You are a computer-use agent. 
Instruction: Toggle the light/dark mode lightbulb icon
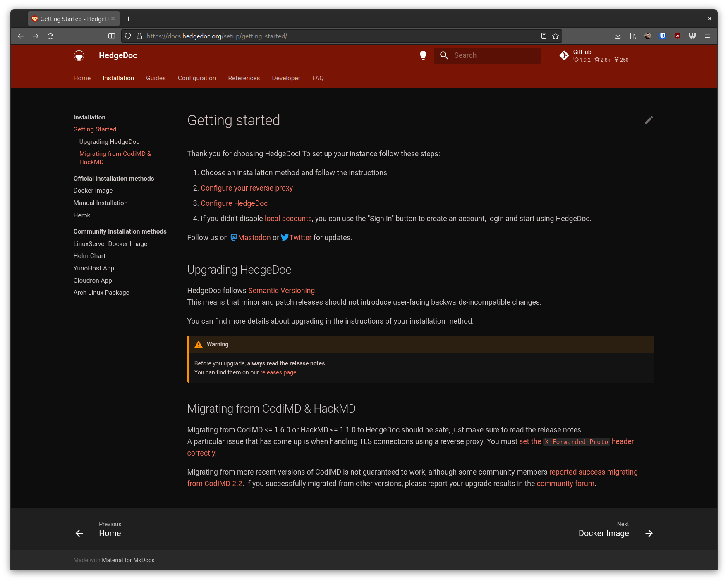click(423, 55)
